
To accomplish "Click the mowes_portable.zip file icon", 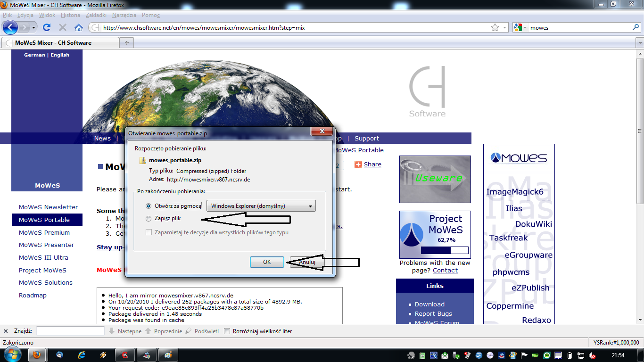I will pyautogui.click(x=143, y=160).
